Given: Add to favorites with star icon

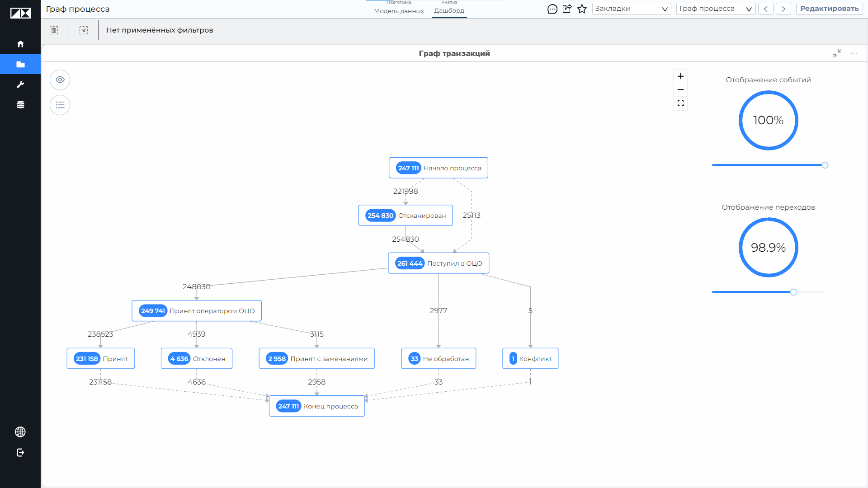Looking at the screenshot, I should tap(582, 9).
